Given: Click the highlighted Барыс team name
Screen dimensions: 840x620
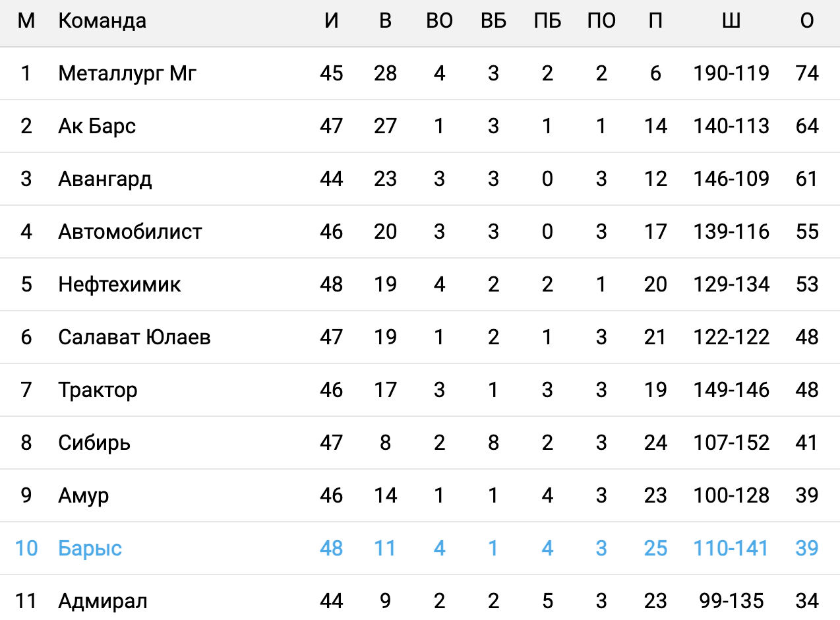Looking at the screenshot, I should [x=90, y=548].
